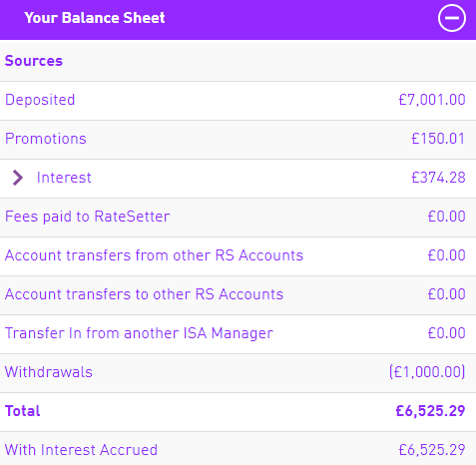The width and height of the screenshot is (476, 465).
Task: Expand the Interest row chevron
Action: (x=18, y=178)
